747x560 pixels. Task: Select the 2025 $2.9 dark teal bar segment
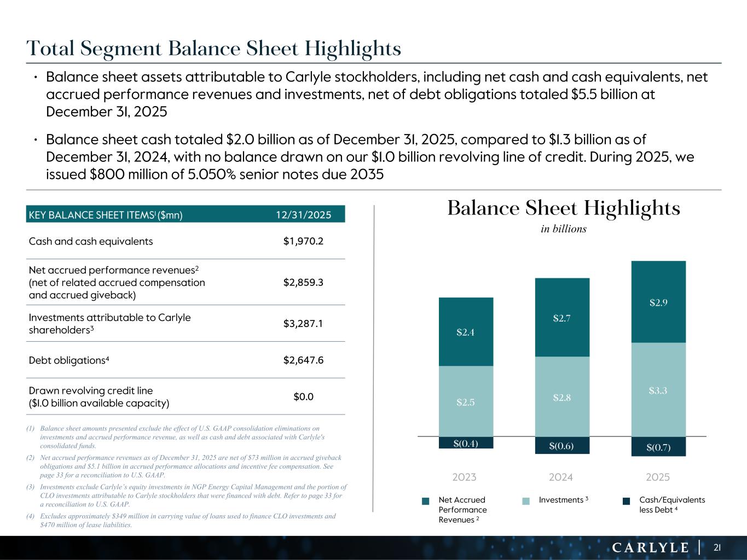pyautogui.click(x=658, y=302)
